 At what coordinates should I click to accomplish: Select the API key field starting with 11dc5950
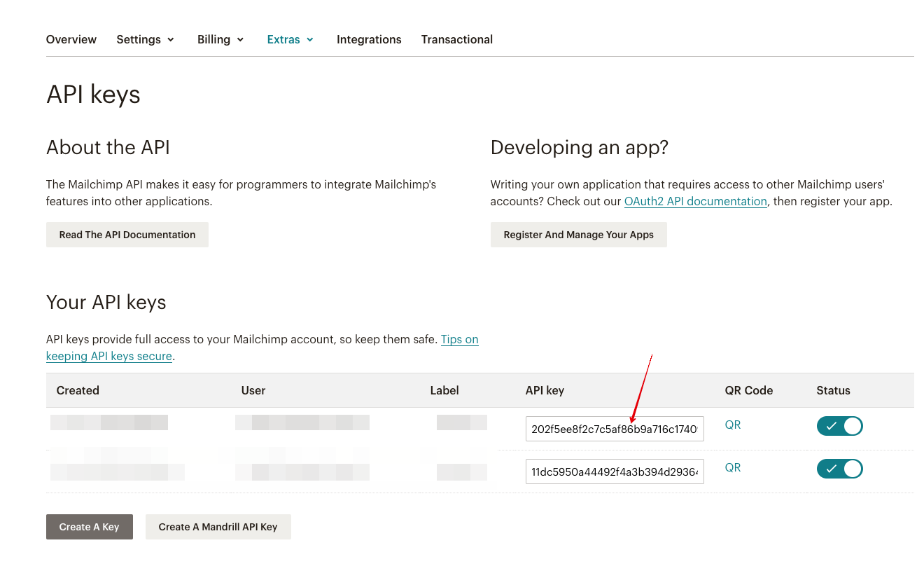pyautogui.click(x=615, y=472)
